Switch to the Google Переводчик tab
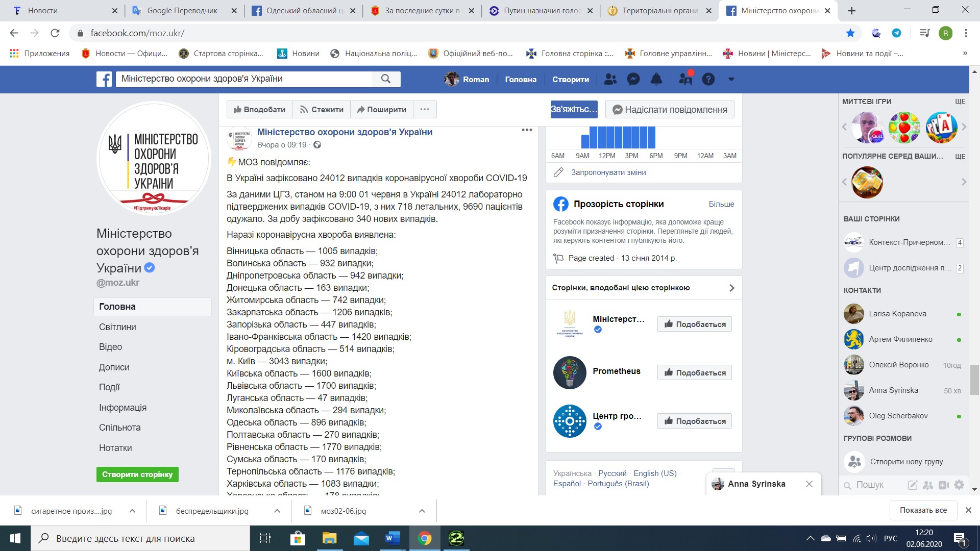 tap(182, 10)
